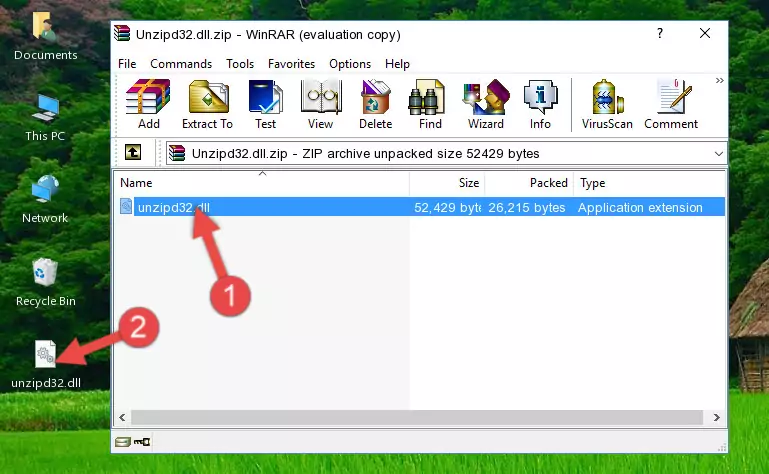Sort by the Name column header
Image resolution: width=769 pixels, height=474 pixels.
pos(262,183)
